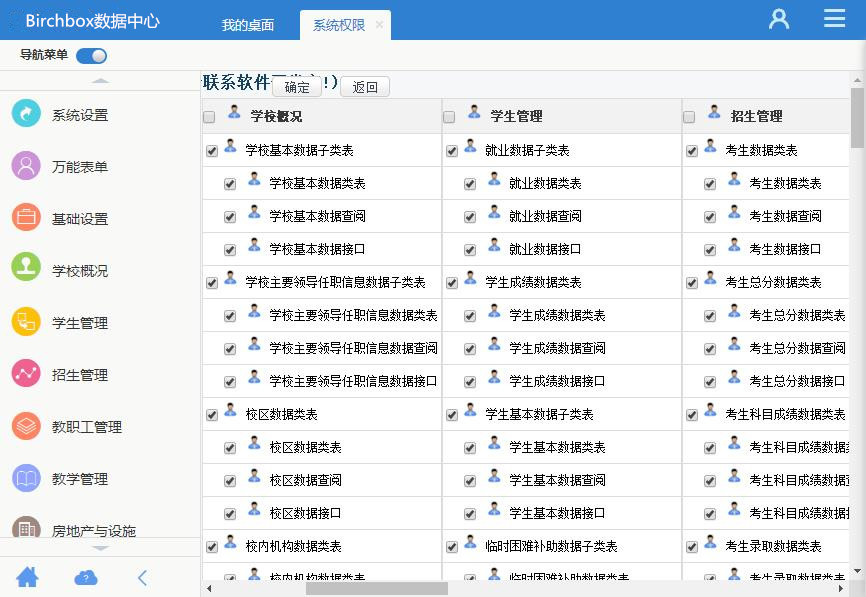Click the cloud help icon
Viewport: 866px width, 597px height.
(x=86, y=578)
